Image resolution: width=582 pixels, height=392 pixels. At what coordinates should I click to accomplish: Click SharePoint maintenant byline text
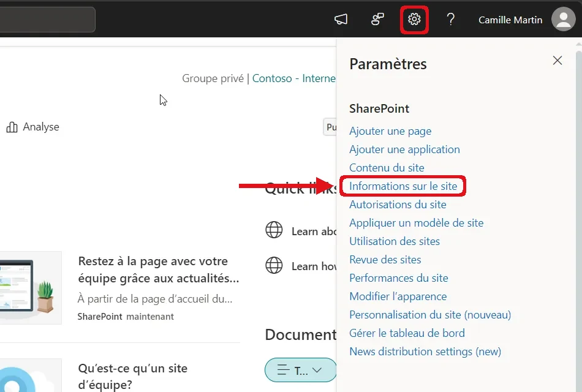126,317
